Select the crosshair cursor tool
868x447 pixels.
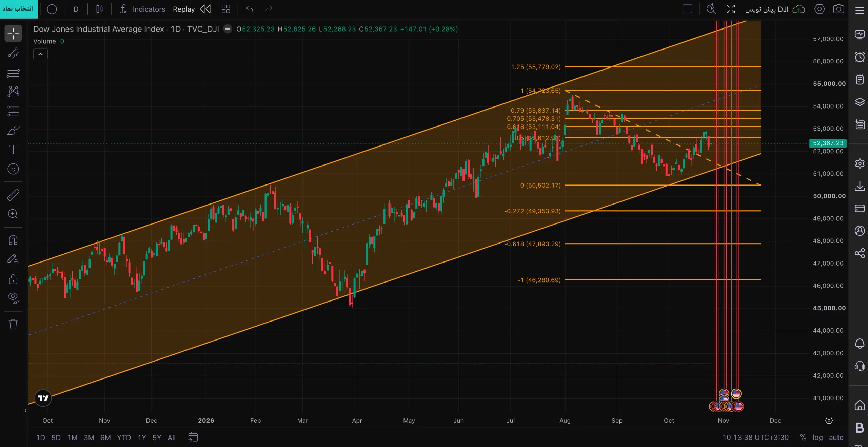tap(13, 33)
